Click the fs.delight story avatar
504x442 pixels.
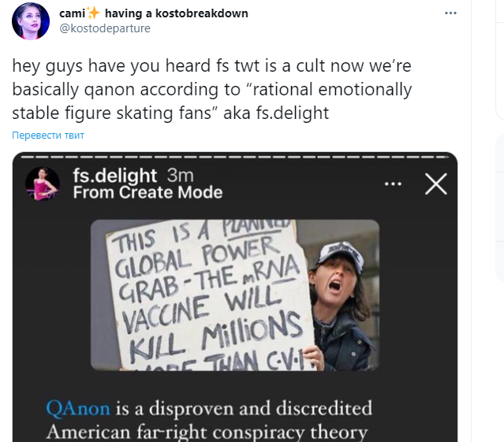click(43, 184)
